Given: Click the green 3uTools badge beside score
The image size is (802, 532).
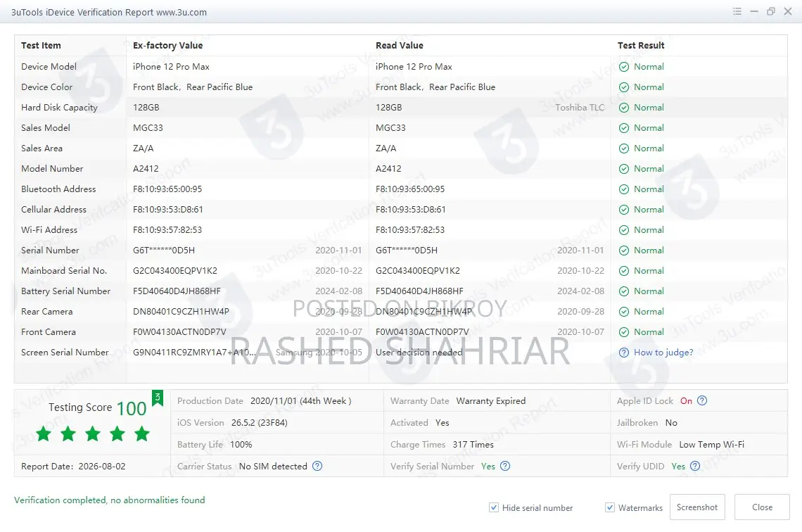Looking at the screenshot, I should [158, 398].
